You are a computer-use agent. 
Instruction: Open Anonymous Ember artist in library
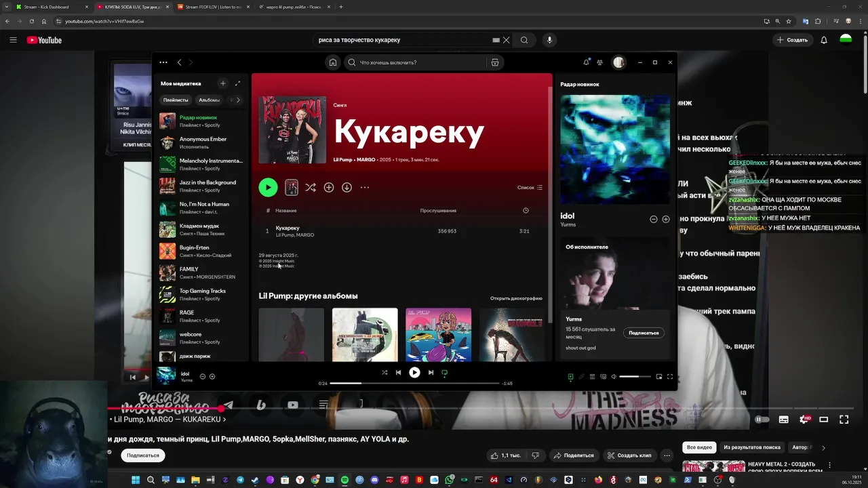(201, 142)
